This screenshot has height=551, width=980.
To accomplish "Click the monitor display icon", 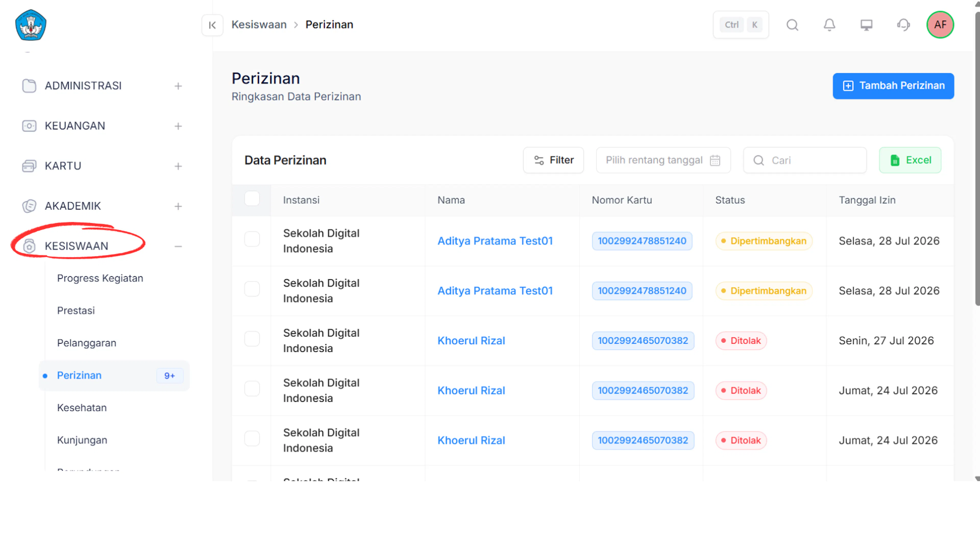I will [866, 25].
